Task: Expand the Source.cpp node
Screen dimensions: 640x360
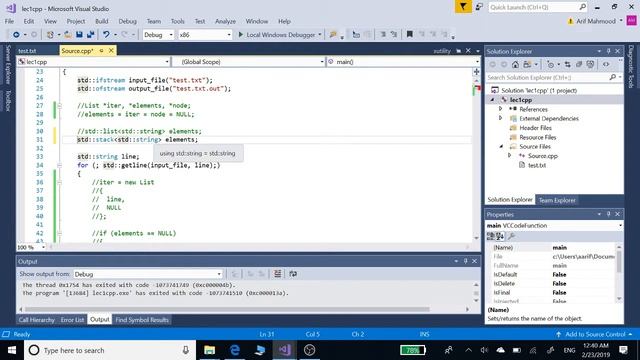Action: (509, 156)
